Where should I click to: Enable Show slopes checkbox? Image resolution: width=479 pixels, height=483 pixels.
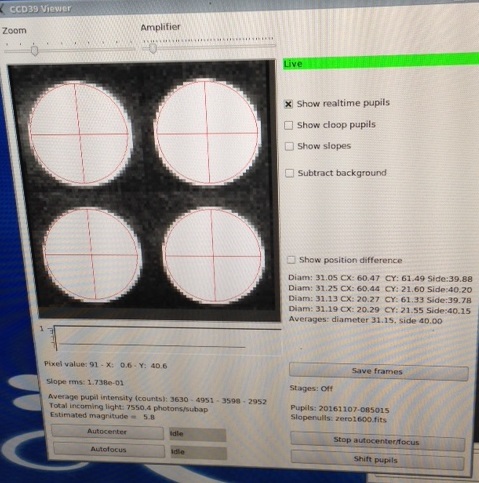tap(289, 146)
